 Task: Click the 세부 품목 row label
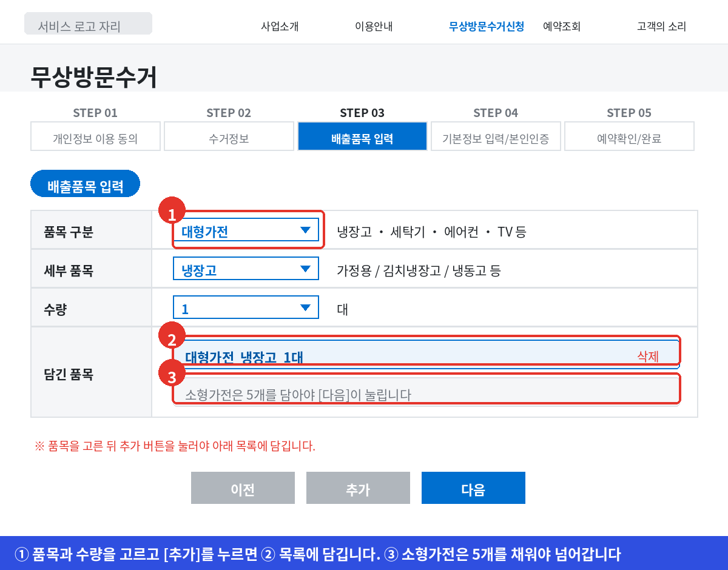click(x=69, y=270)
